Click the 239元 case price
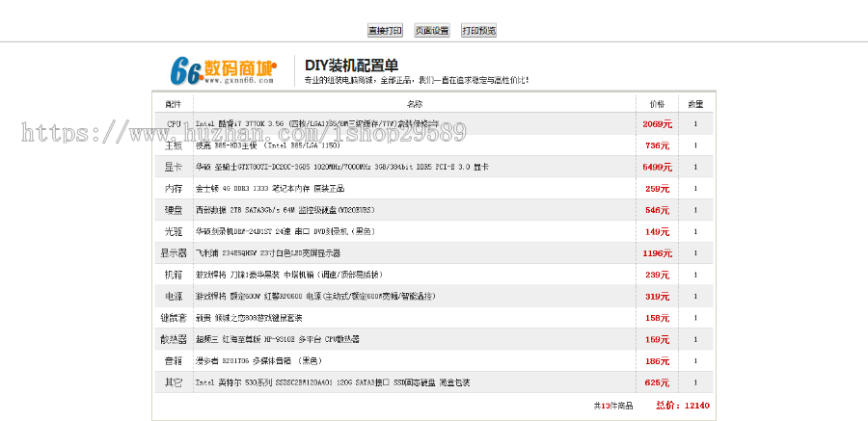The height and width of the screenshot is (421, 868). 657,275
